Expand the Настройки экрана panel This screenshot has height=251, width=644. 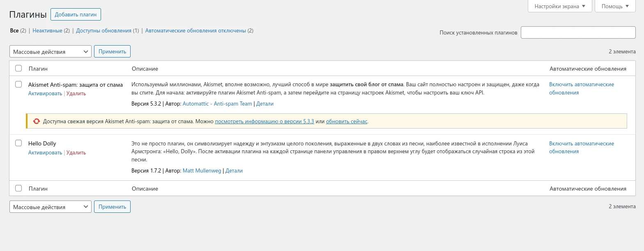pyautogui.click(x=559, y=6)
